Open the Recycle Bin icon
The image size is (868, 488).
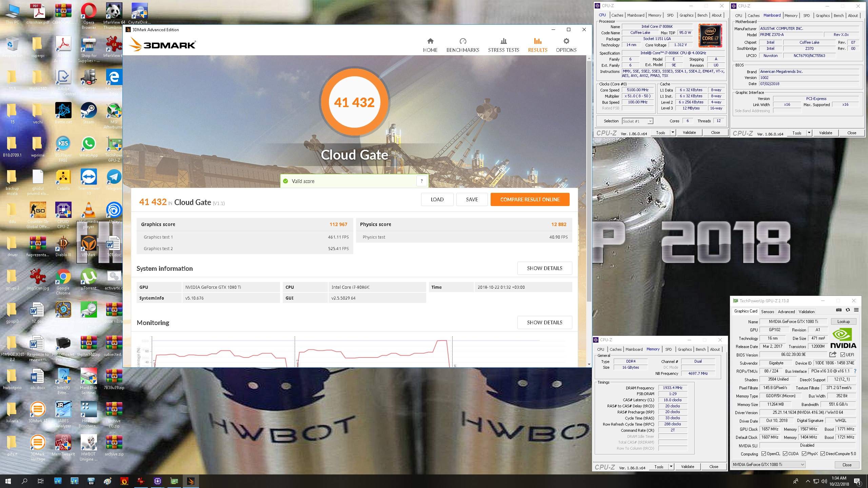click(12, 47)
